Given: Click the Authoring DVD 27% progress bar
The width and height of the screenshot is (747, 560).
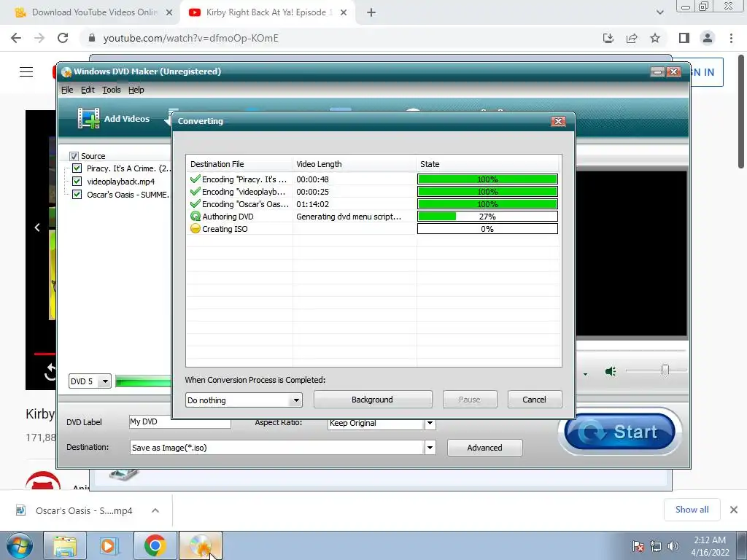Looking at the screenshot, I should coord(487,217).
